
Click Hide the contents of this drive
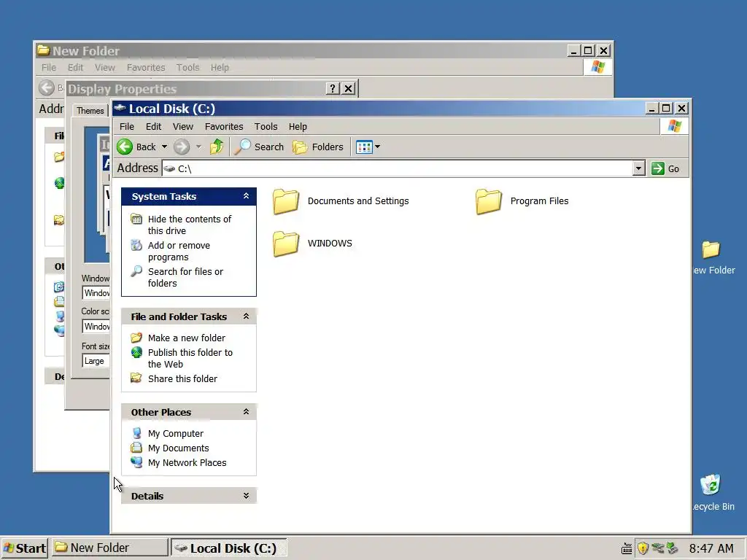click(190, 225)
